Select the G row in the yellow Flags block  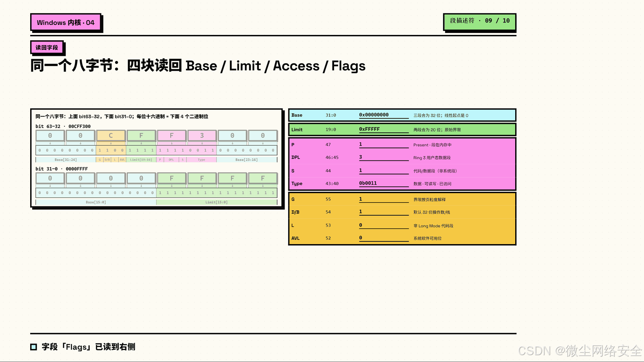402,199
